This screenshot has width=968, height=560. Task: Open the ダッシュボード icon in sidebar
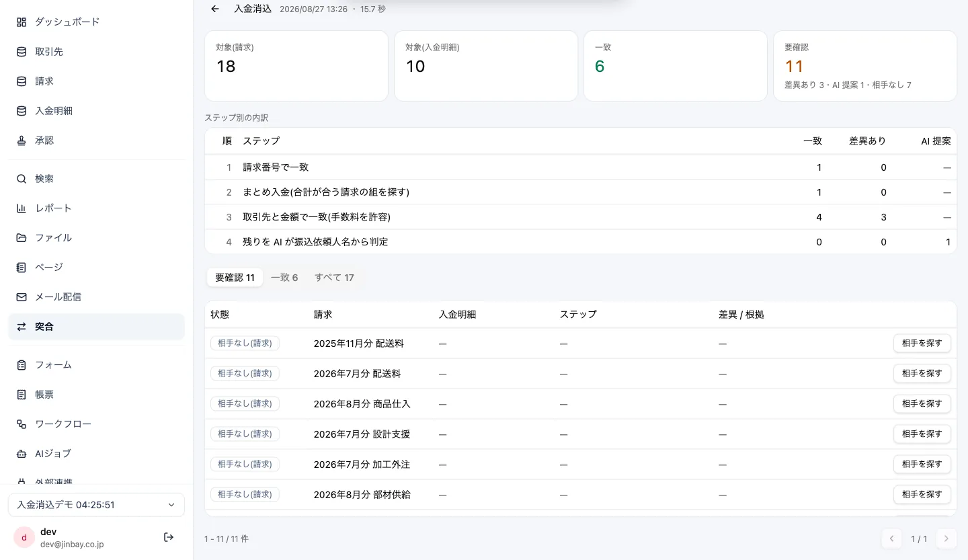(22, 22)
